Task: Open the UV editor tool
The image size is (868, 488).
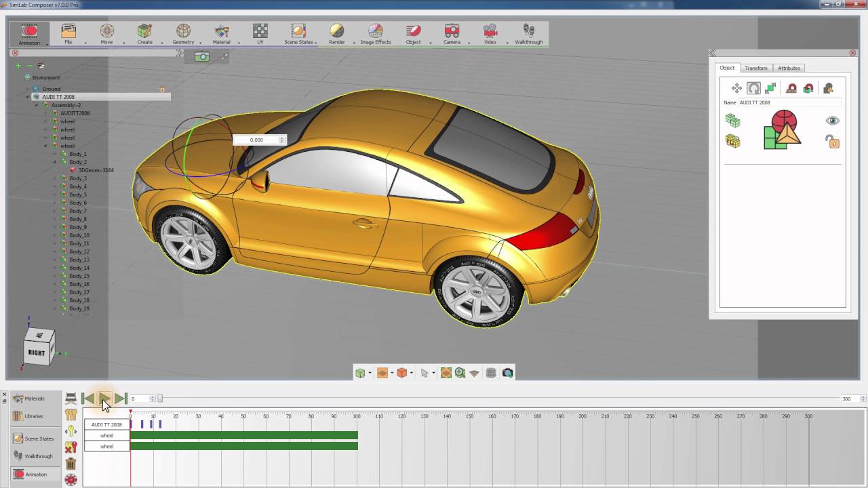Action: [x=260, y=34]
